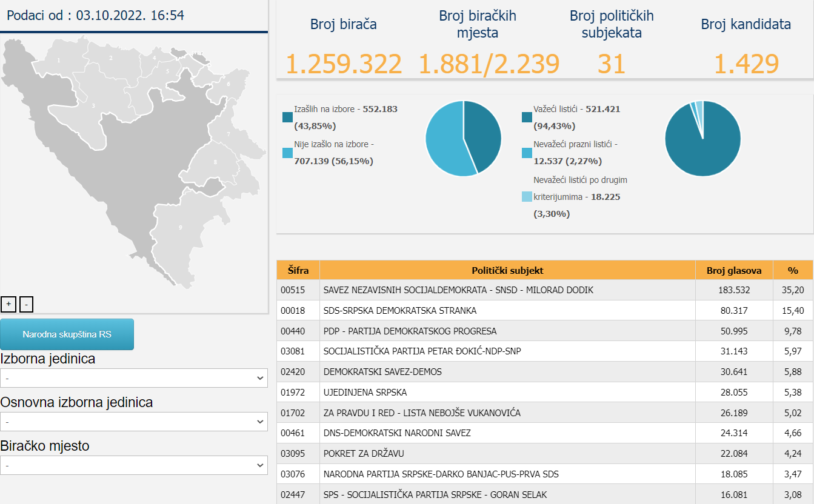
Task: Select the Pokret za Državu row
Action: point(545,454)
